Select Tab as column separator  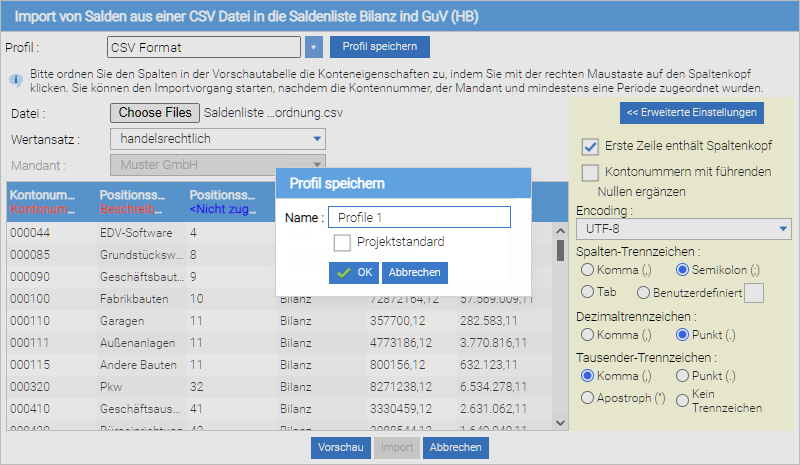click(587, 292)
